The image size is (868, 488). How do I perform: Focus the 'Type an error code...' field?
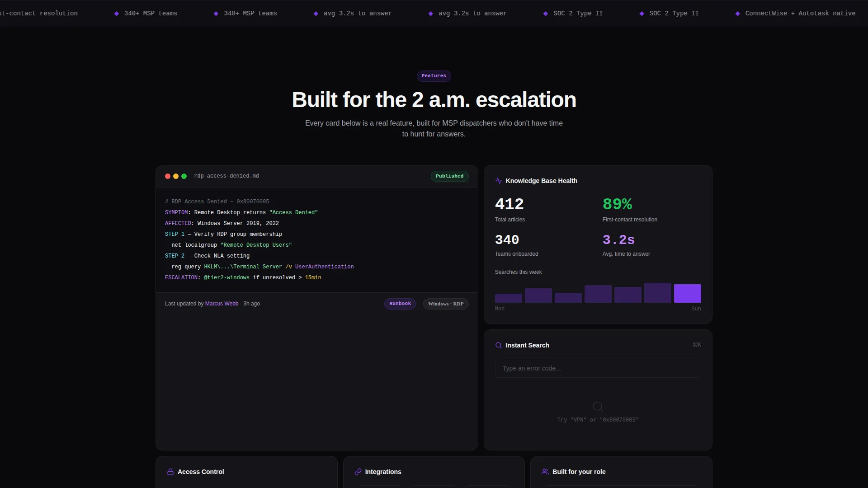pyautogui.click(x=598, y=368)
